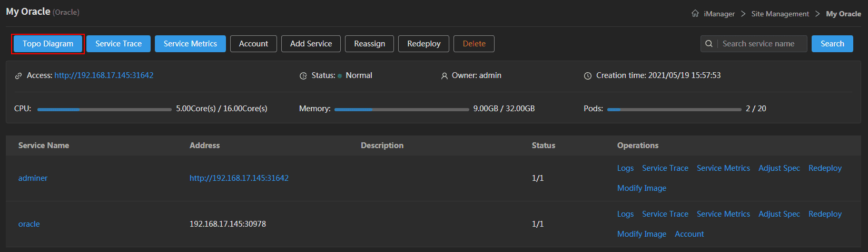Click the CPU usage progress bar
This screenshot has height=252, width=868.
(104, 109)
